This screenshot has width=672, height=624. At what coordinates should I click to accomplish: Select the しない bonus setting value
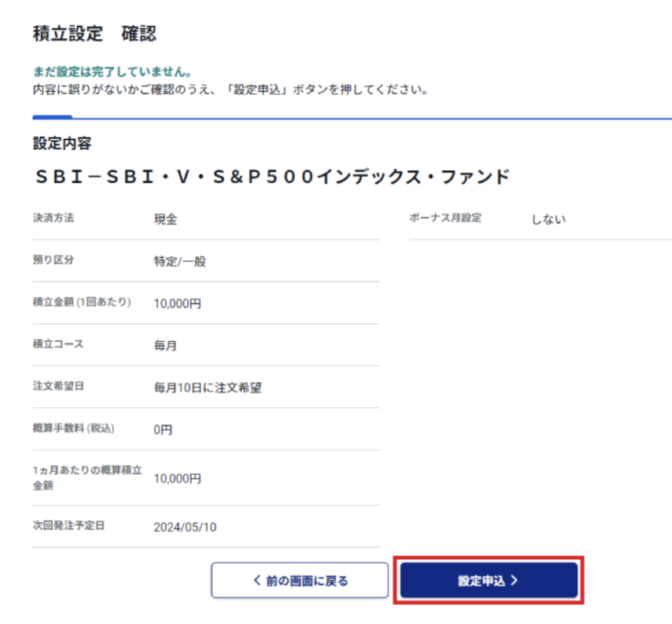pyautogui.click(x=549, y=219)
